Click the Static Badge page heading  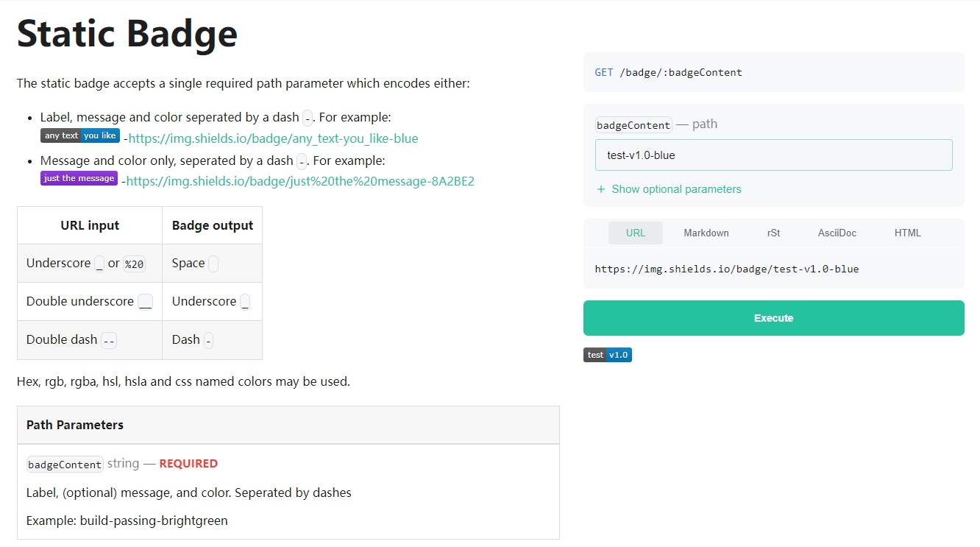[x=127, y=33]
